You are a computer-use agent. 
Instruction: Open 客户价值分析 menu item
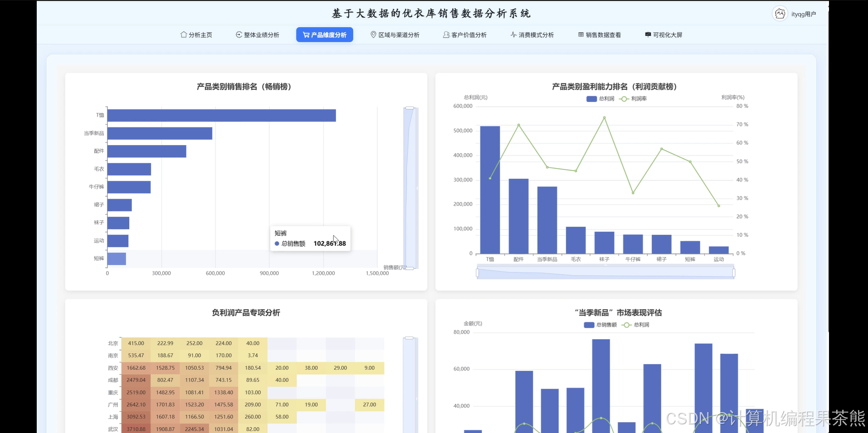tap(465, 35)
